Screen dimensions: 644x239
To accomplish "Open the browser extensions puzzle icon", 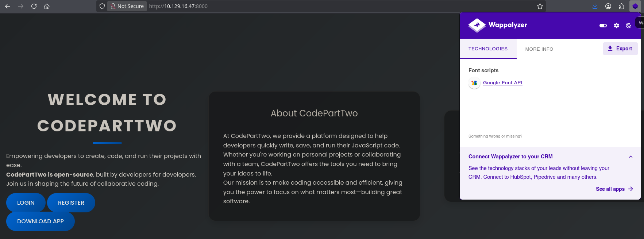I will [622, 6].
